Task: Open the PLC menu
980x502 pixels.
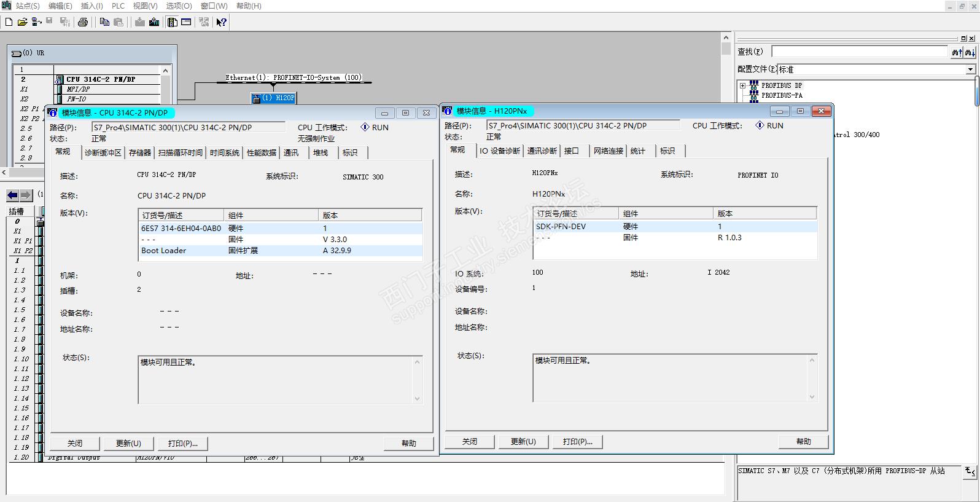Action: tap(119, 6)
